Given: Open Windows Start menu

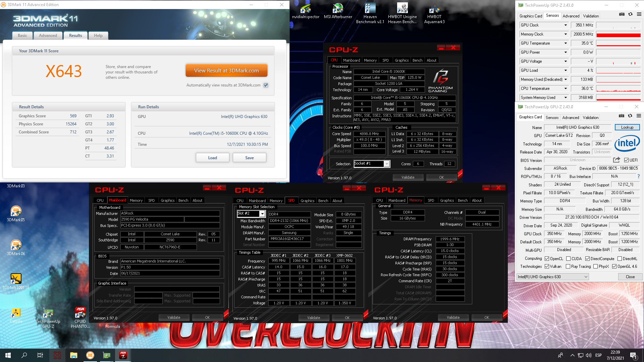Looking at the screenshot, I should click(x=8, y=355).
